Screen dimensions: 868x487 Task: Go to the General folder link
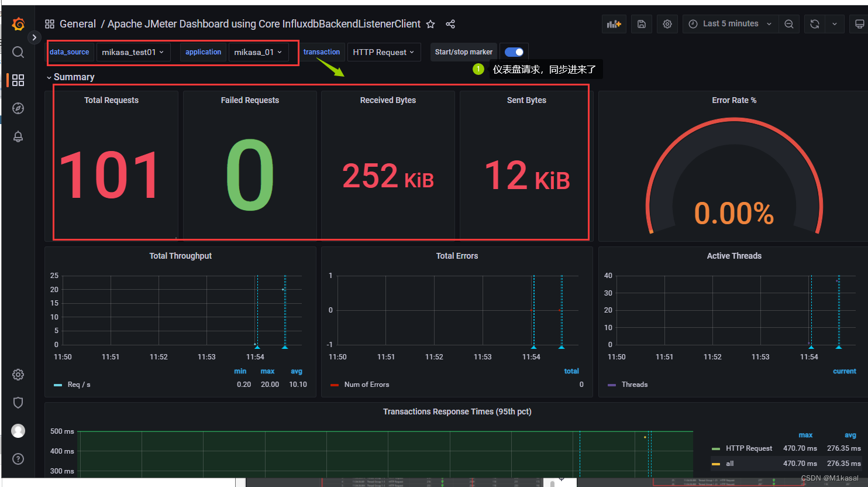tap(78, 24)
